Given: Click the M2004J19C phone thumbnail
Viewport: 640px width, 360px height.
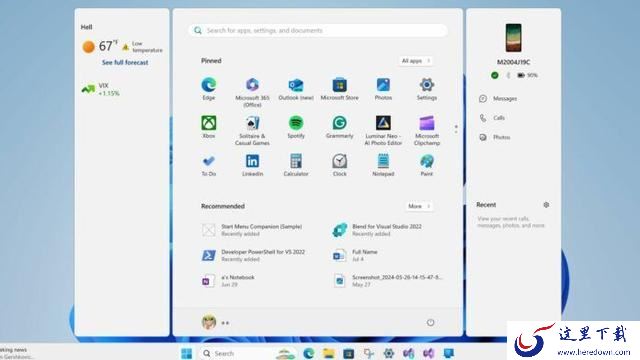Looking at the screenshot, I should [513, 38].
